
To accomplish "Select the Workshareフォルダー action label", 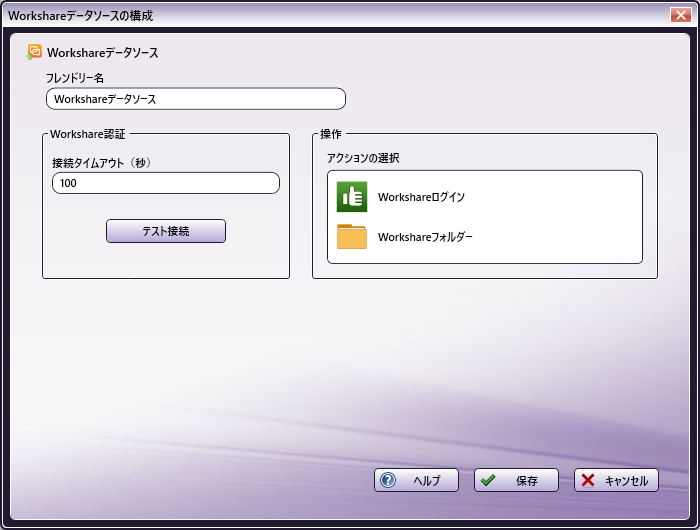I will 425,237.
